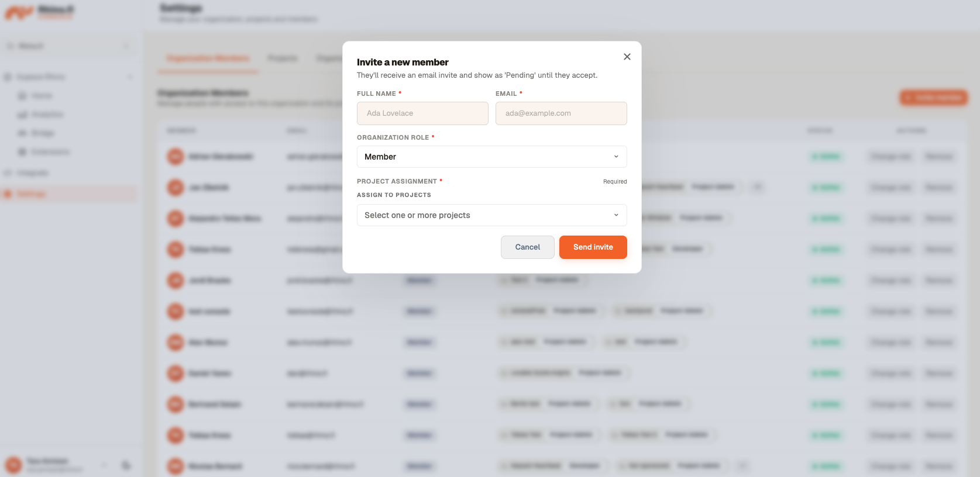Click the app logo in the top-left corner
This screenshot has height=477, width=980.
point(19,12)
